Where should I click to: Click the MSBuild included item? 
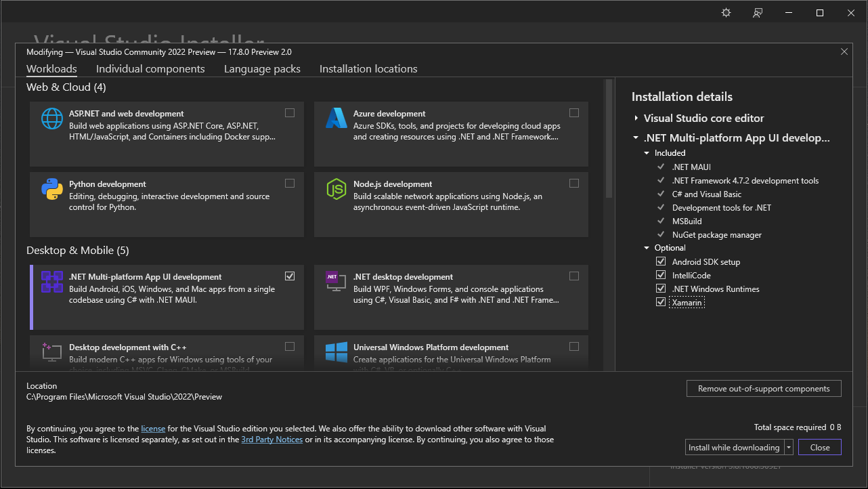tap(687, 221)
